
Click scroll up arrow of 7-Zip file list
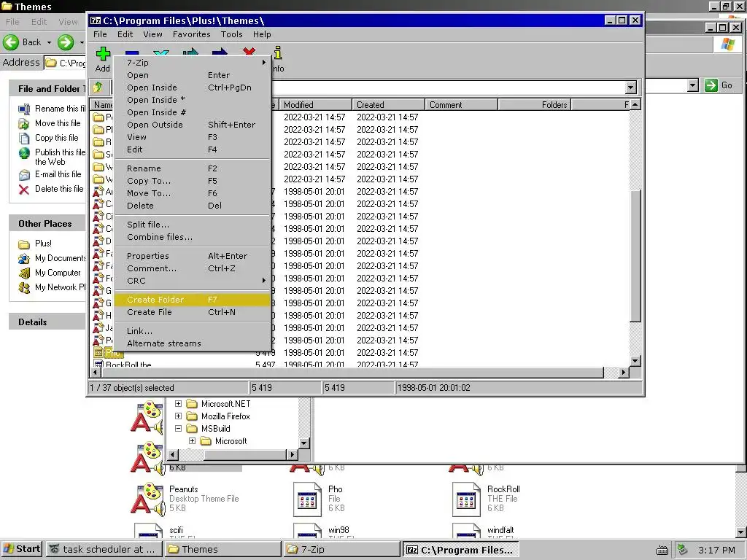click(x=635, y=105)
